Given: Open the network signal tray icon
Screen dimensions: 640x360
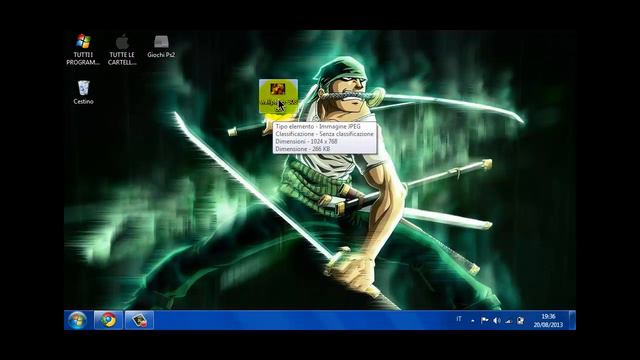Looking at the screenshot, I should pyautogui.click(x=508, y=321).
